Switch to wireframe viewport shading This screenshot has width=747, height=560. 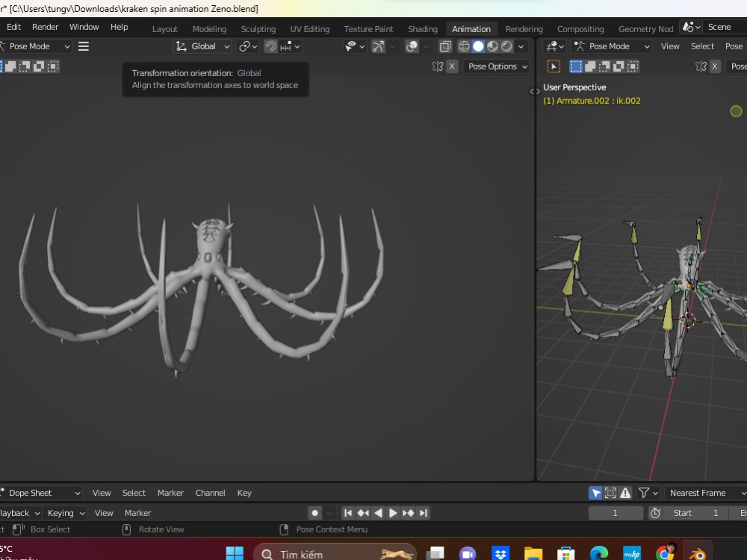[x=464, y=46]
